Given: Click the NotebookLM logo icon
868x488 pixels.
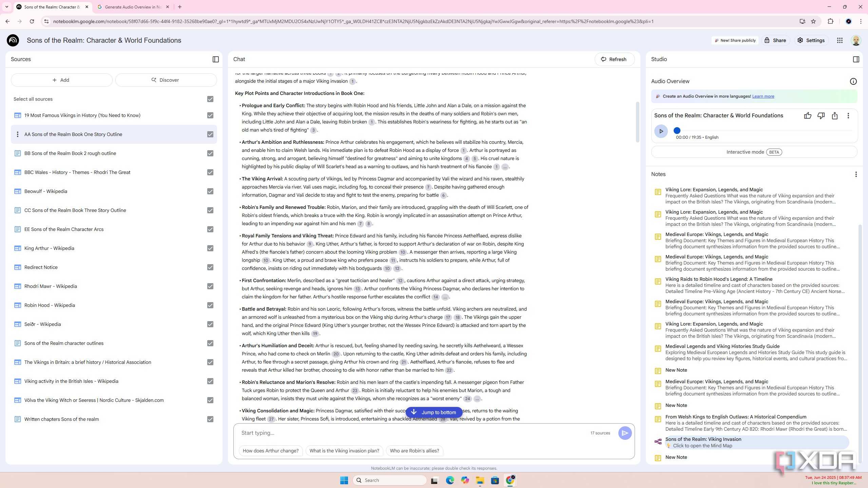Looking at the screenshot, I should (13, 40).
